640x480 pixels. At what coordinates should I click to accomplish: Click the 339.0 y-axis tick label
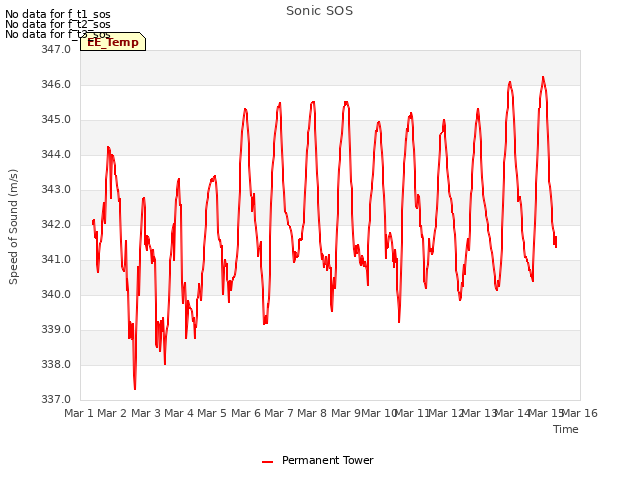[x=56, y=329]
